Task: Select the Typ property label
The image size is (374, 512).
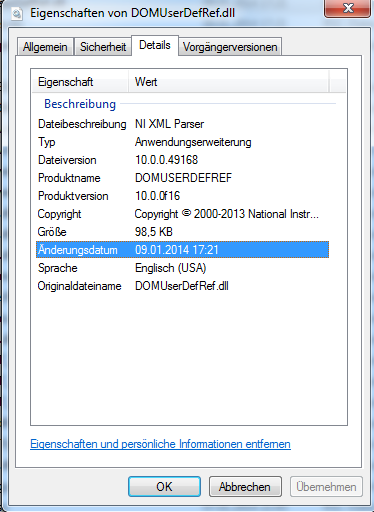Action: coord(47,142)
